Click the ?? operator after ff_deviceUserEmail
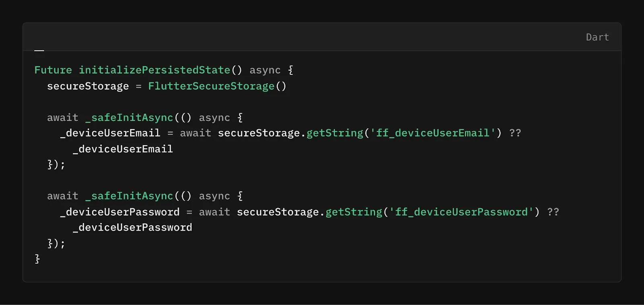 (x=515, y=133)
